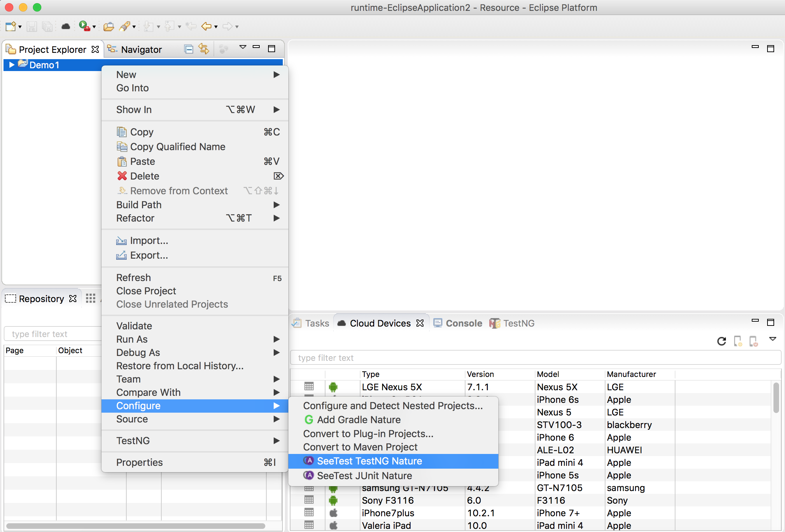This screenshot has width=785, height=532.
Task: Click the release device icon in Cloud Devices
Action: [738, 341]
